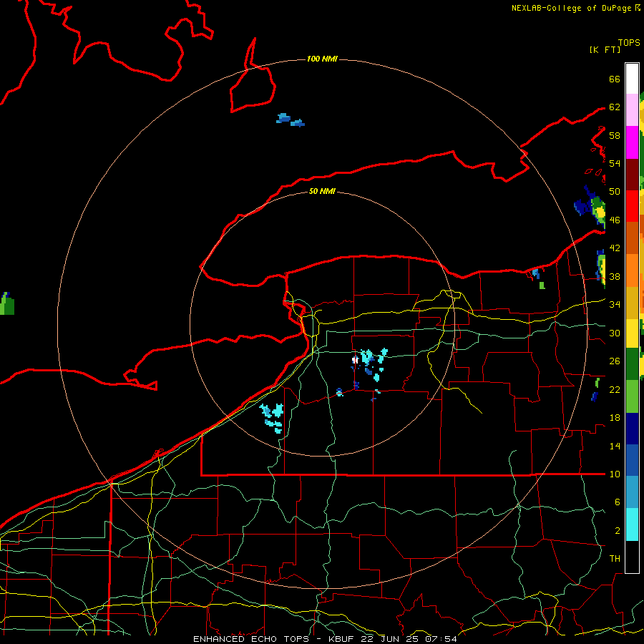Click the yellow-green storm cell at the right edge
This screenshot has width=644, height=644.
[598, 212]
